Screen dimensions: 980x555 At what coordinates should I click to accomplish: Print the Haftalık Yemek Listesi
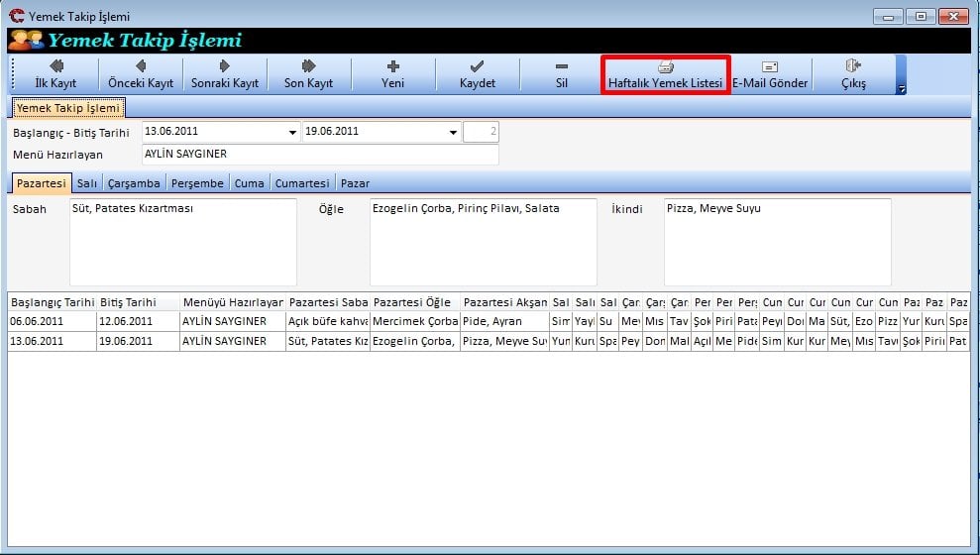click(665, 74)
